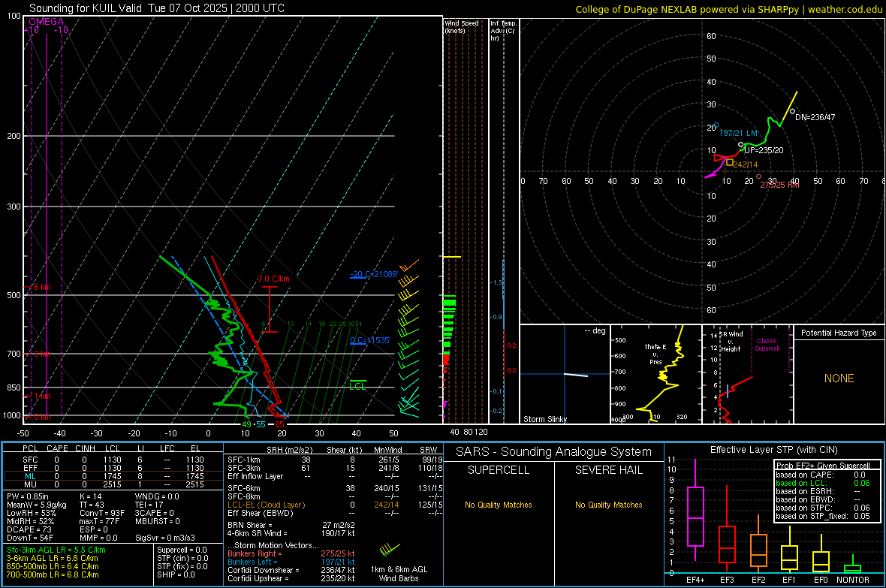Image resolution: width=886 pixels, height=588 pixels.
Task: Click the Inf. Temp. Adv. column header
Action: [503, 31]
